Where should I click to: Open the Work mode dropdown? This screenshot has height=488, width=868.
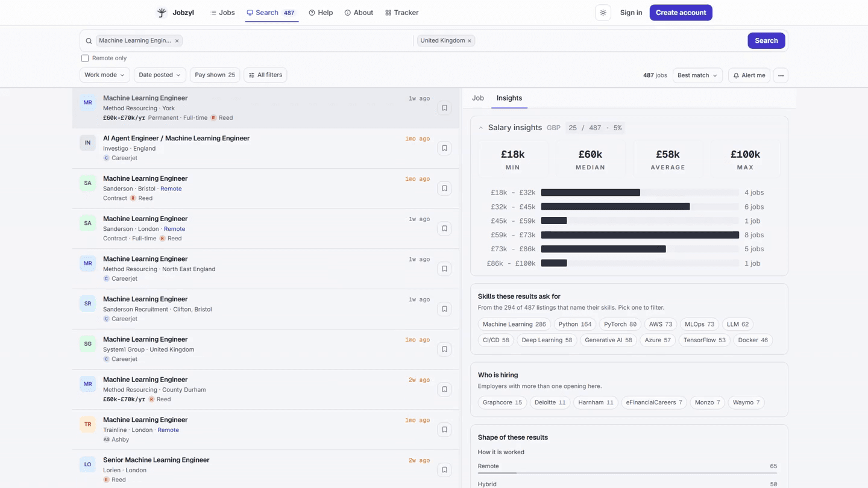104,75
